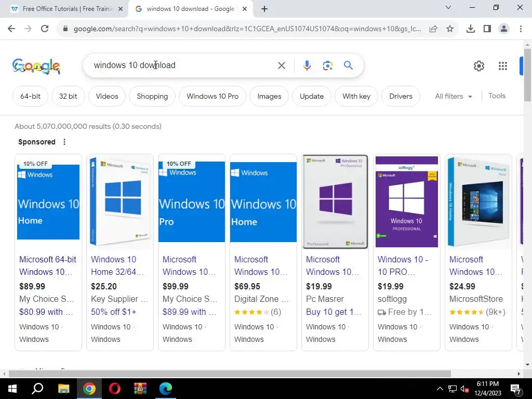This screenshot has height=399, width=532.
Task: Open tab search chevron
Action: pyautogui.click(x=448, y=7)
